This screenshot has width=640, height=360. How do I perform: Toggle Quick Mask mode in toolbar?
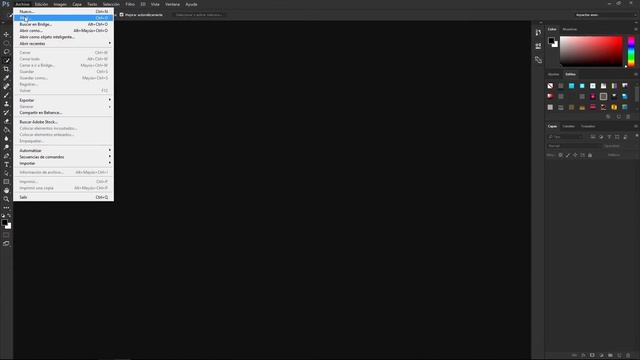6,235
